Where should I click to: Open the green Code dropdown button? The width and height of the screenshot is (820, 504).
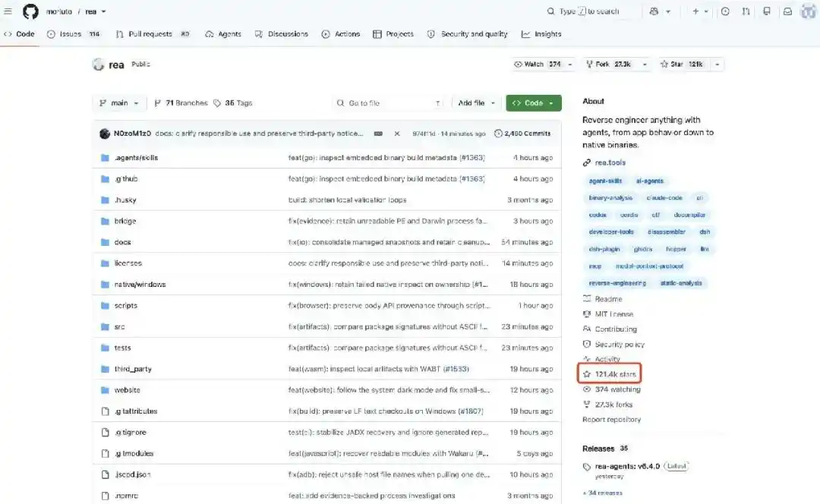pos(534,103)
